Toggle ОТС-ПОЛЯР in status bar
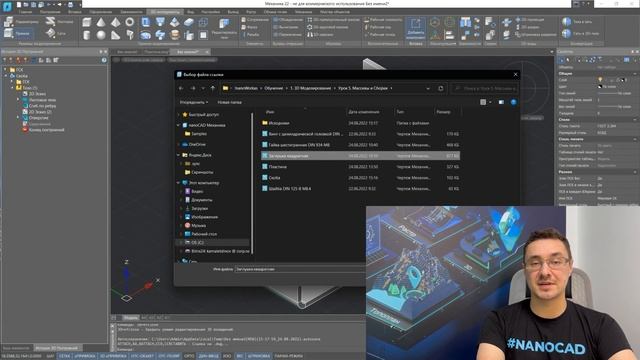This screenshot has height=360, width=640. (169, 356)
